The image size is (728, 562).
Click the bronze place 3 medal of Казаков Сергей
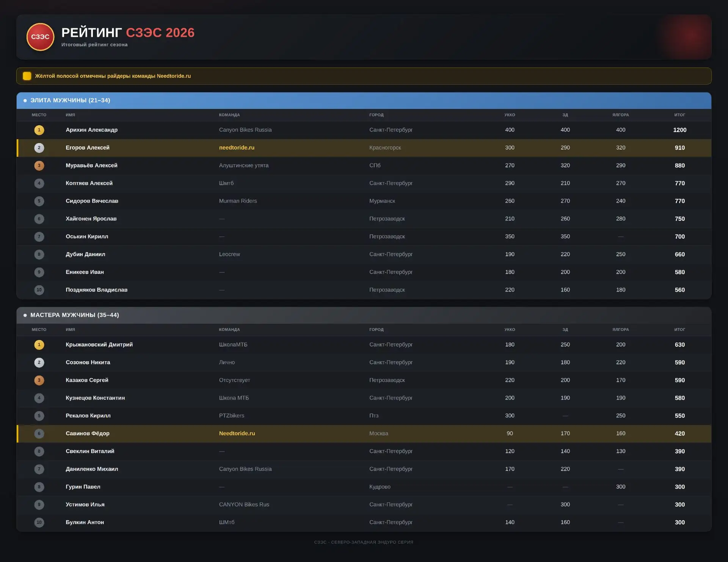[x=39, y=380]
